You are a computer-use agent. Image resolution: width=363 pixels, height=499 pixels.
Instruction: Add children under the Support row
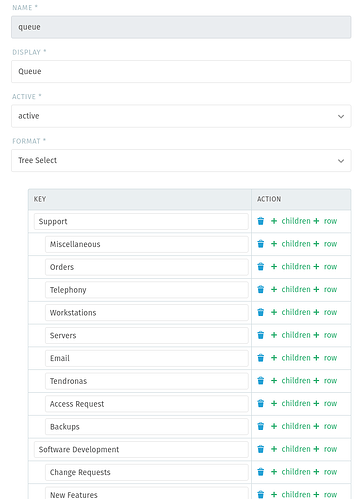291,221
